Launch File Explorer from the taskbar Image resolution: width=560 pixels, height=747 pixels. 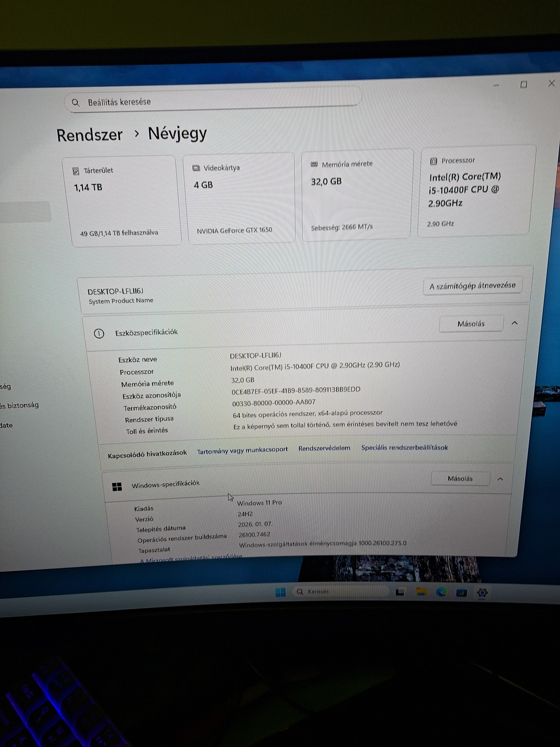(421, 592)
